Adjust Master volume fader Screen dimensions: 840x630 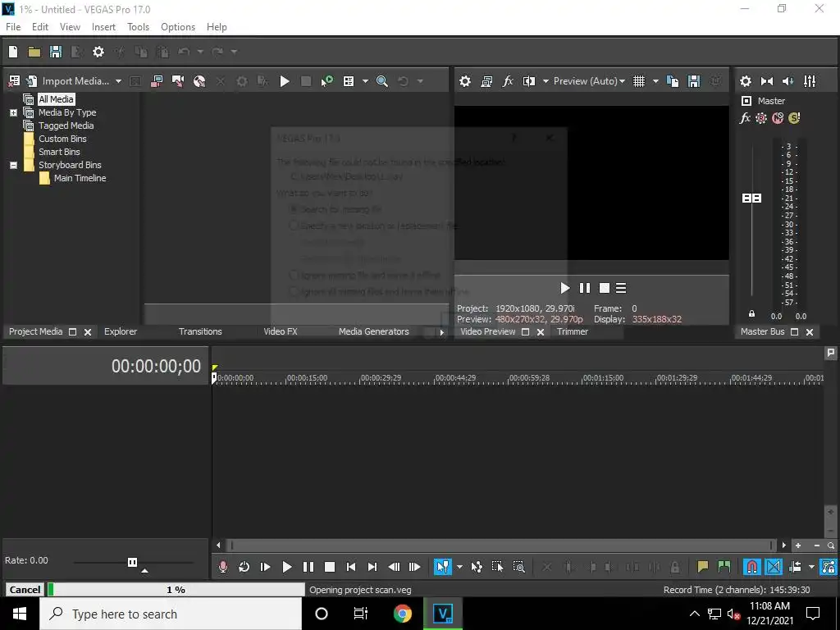tap(751, 199)
